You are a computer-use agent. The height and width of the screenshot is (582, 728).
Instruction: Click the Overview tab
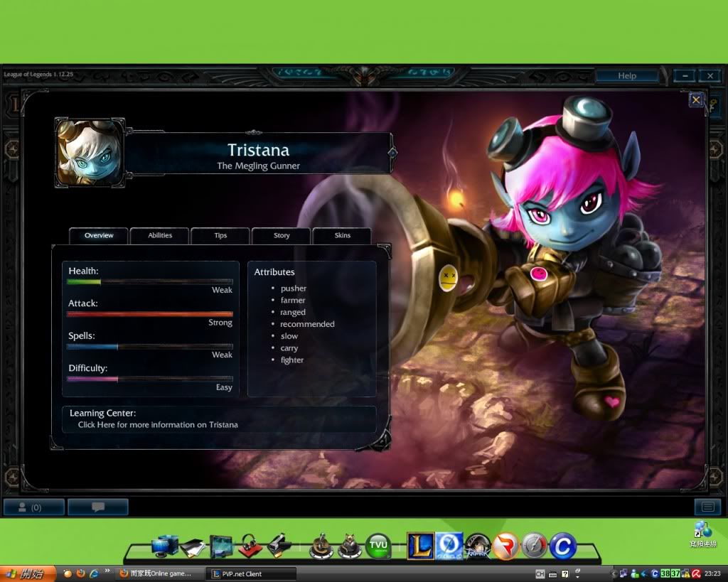(x=99, y=235)
